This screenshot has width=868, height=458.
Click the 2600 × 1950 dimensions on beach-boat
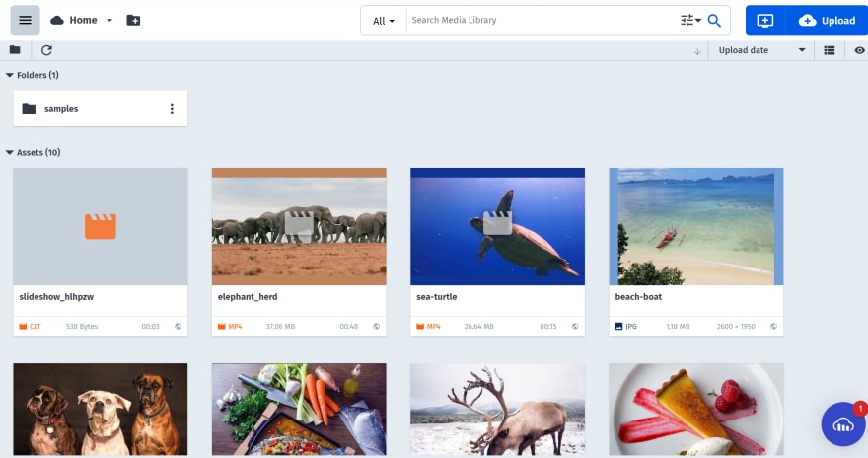click(x=736, y=326)
